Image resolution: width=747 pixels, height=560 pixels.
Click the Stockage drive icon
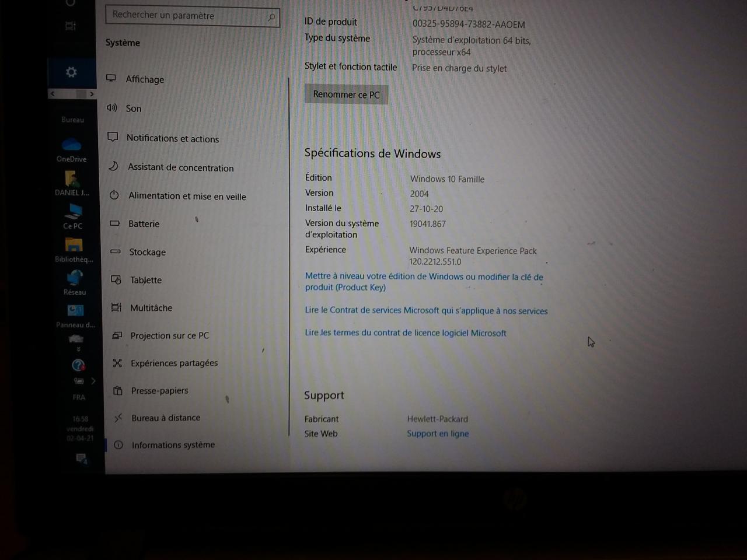pyautogui.click(x=116, y=251)
